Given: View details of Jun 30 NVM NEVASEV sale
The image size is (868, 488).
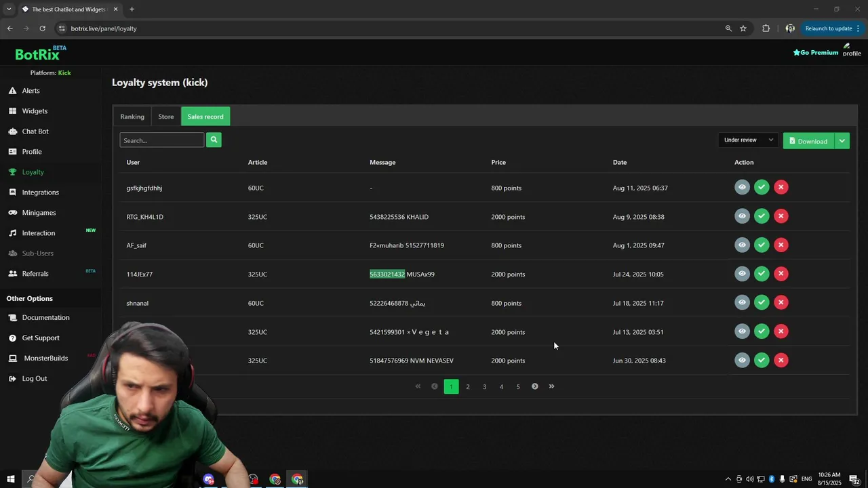Looking at the screenshot, I should click(742, 360).
